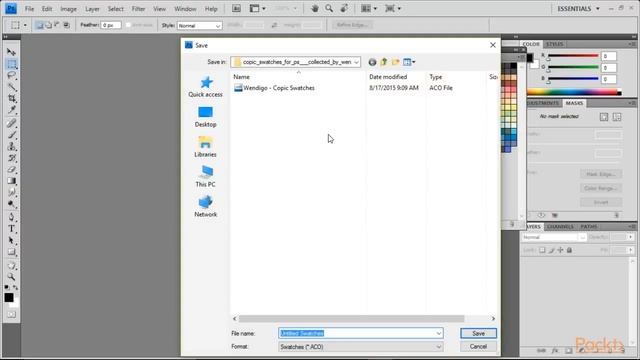Click the foreground color swatch in toolbox
Viewport: 640px width, 360px height.
[9, 298]
